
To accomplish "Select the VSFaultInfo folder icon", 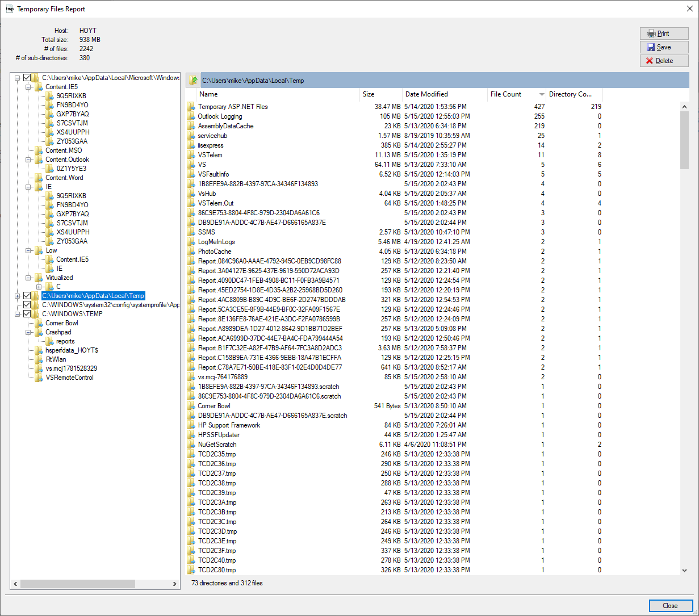I will (191, 174).
